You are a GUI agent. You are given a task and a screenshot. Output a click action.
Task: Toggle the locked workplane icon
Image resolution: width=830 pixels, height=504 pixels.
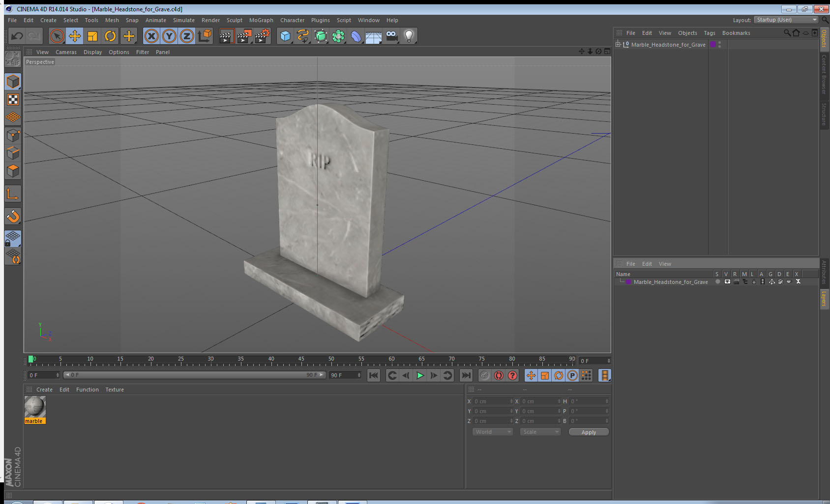click(x=13, y=239)
